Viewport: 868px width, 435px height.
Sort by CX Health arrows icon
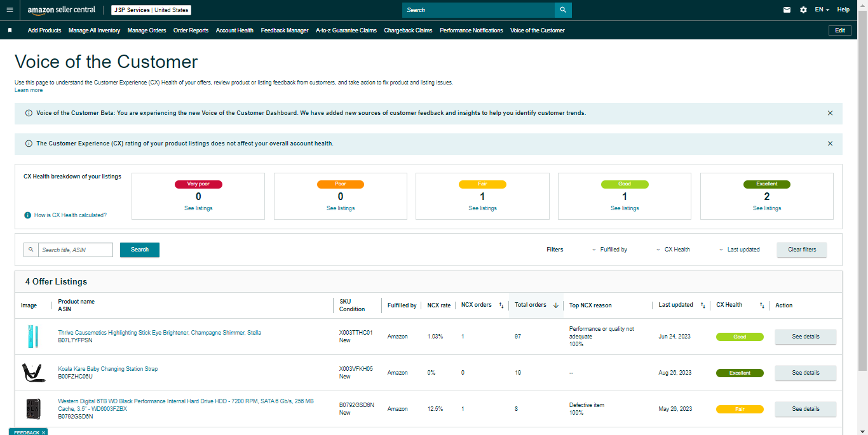[762, 305]
